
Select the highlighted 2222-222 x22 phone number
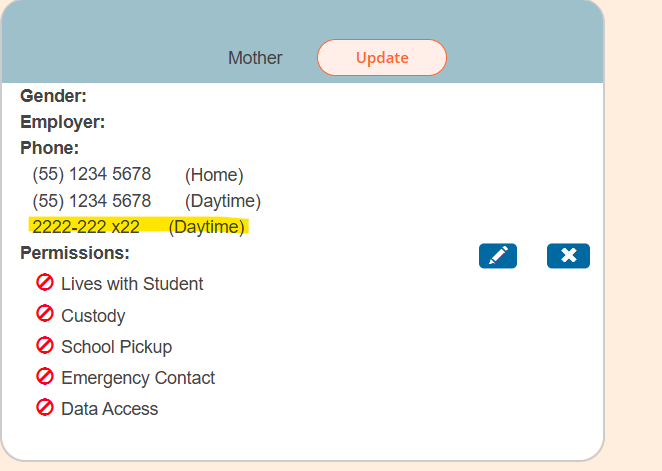coord(86,227)
